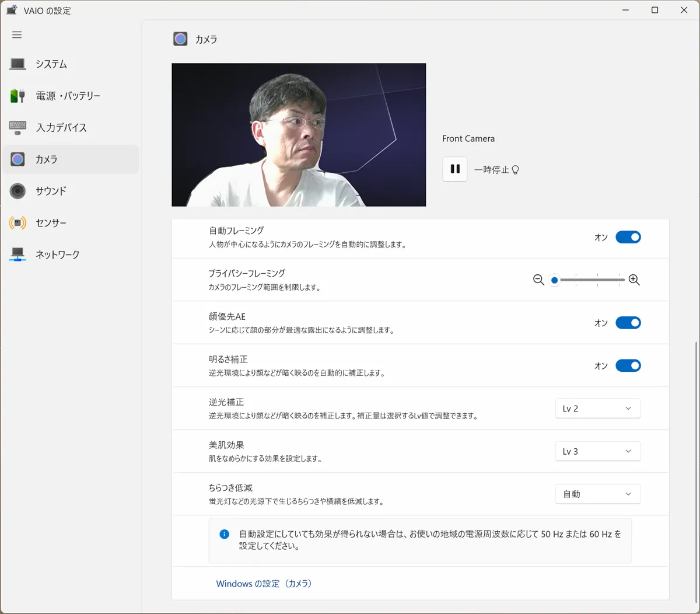Open the Windows の設定（カメラ）link

tap(264, 584)
